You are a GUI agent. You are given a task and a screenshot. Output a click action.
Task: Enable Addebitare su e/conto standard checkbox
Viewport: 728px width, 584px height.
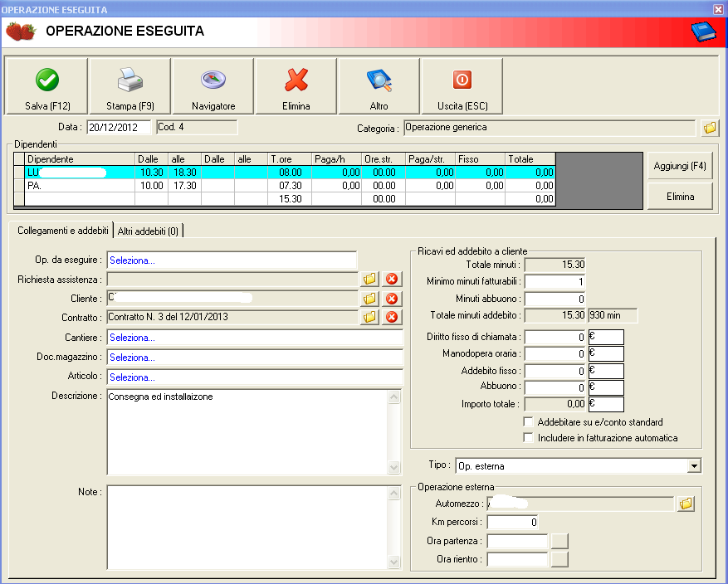(528, 422)
